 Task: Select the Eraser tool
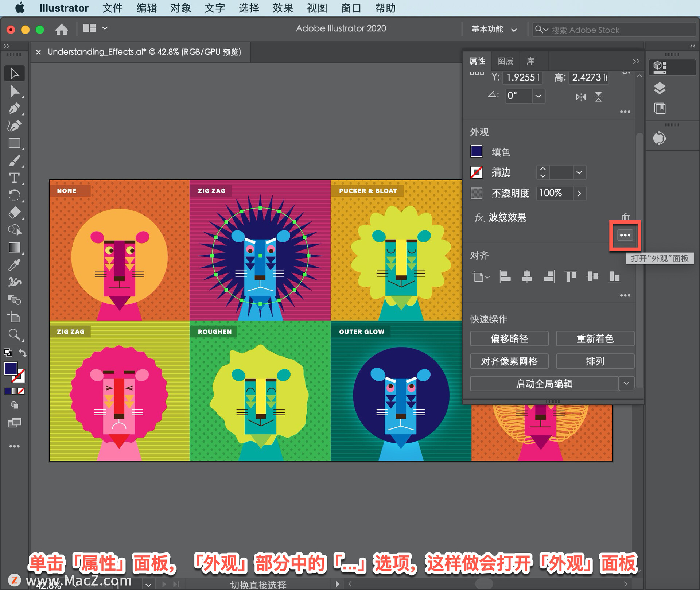[15, 213]
